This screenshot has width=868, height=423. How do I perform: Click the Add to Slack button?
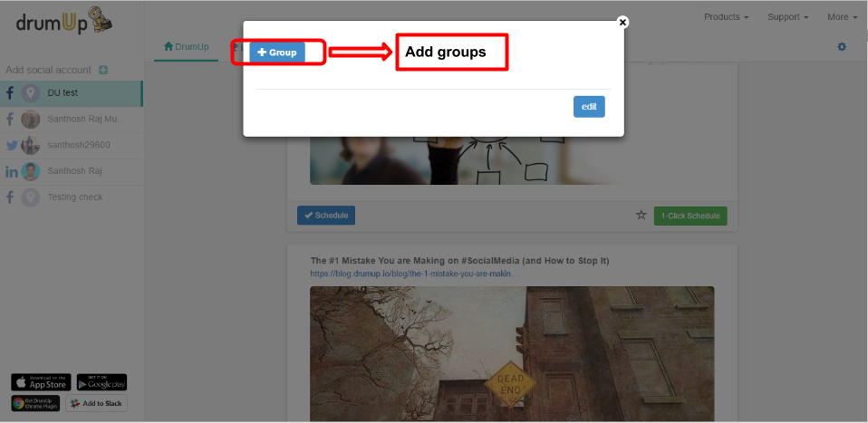(x=97, y=403)
